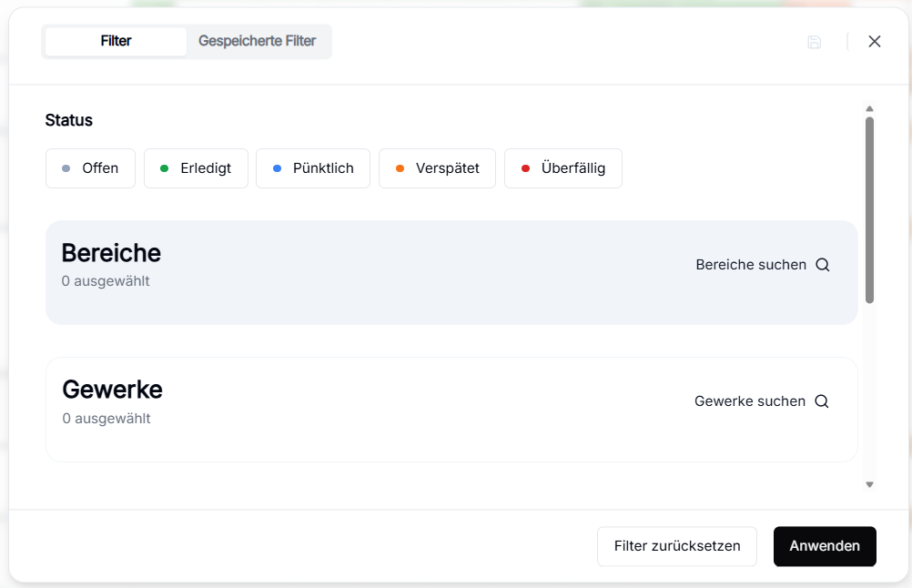The width and height of the screenshot is (912, 588).
Task: Focus the Gewerke suchen search field
Action: [x=749, y=401]
